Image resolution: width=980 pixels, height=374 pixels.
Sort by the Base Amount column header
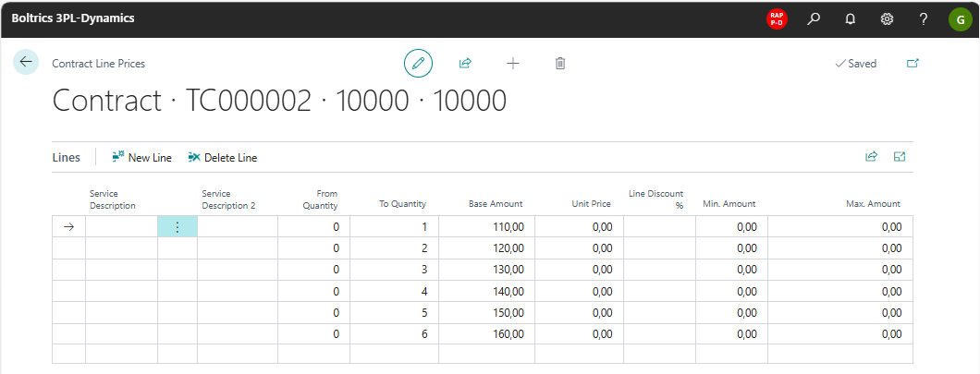(x=496, y=204)
